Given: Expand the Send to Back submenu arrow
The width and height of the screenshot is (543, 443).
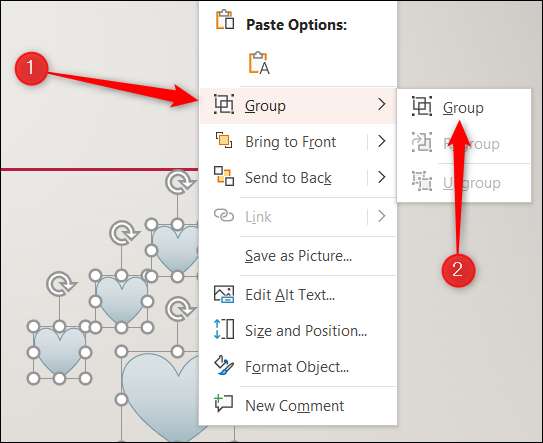Looking at the screenshot, I should click(x=382, y=177).
